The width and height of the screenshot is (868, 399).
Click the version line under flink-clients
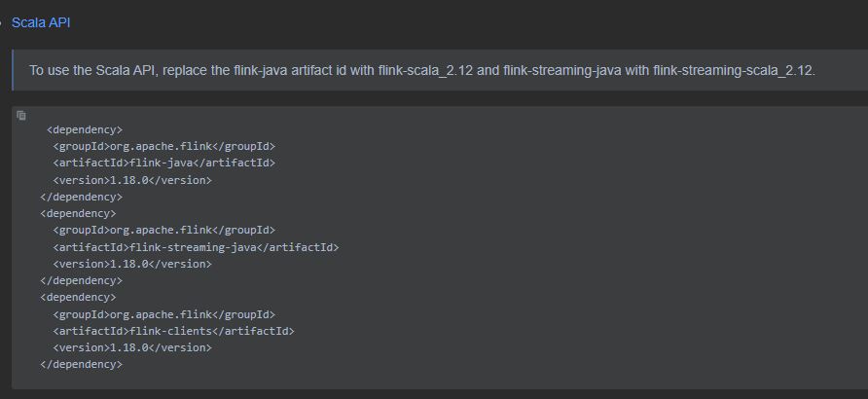pyautogui.click(x=132, y=347)
